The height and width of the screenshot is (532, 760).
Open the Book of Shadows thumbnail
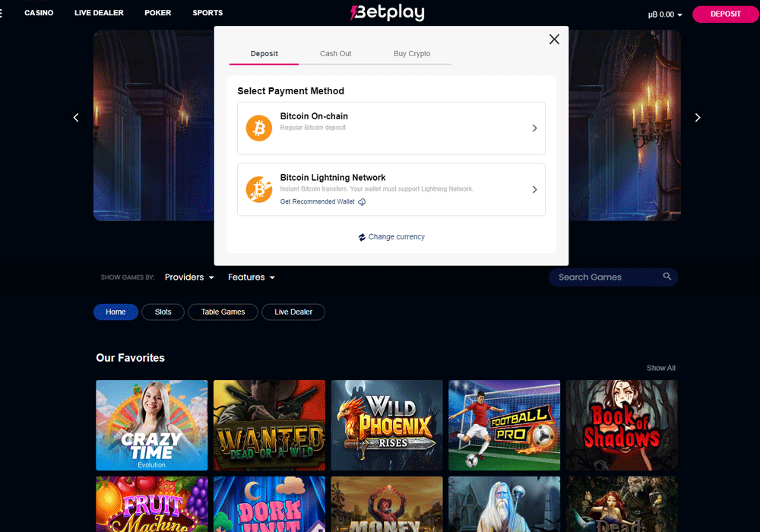[x=622, y=426]
